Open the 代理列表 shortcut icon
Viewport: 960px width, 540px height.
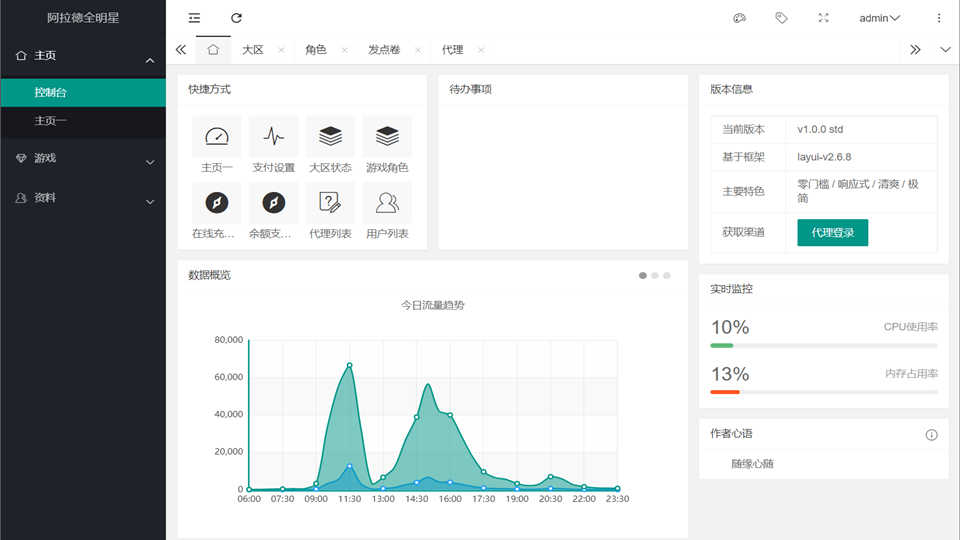click(x=330, y=203)
